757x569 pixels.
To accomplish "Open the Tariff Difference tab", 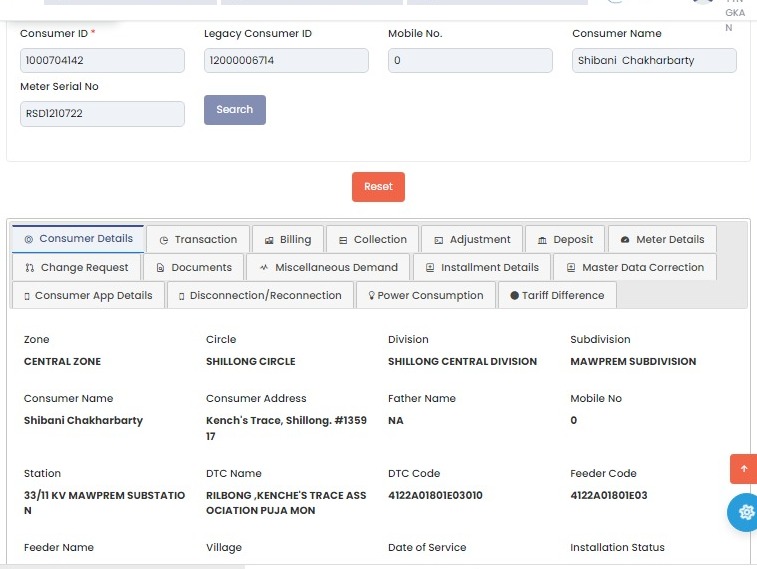I will click(x=557, y=296).
